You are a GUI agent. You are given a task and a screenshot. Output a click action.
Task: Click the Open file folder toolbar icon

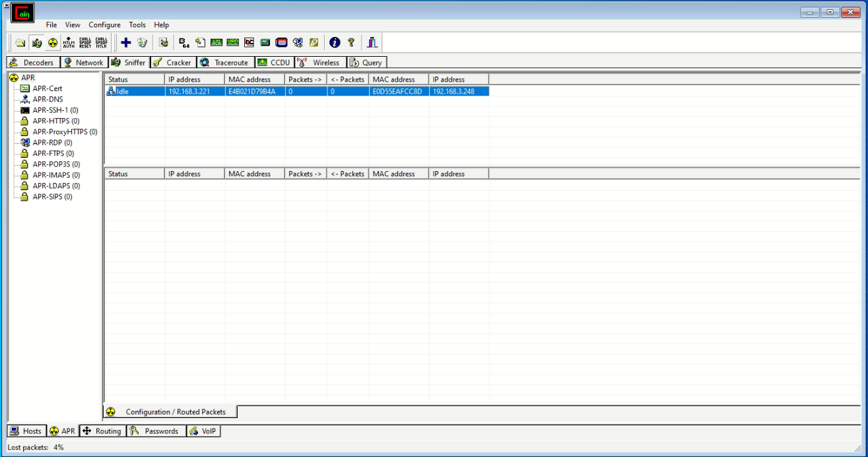tap(20, 43)
